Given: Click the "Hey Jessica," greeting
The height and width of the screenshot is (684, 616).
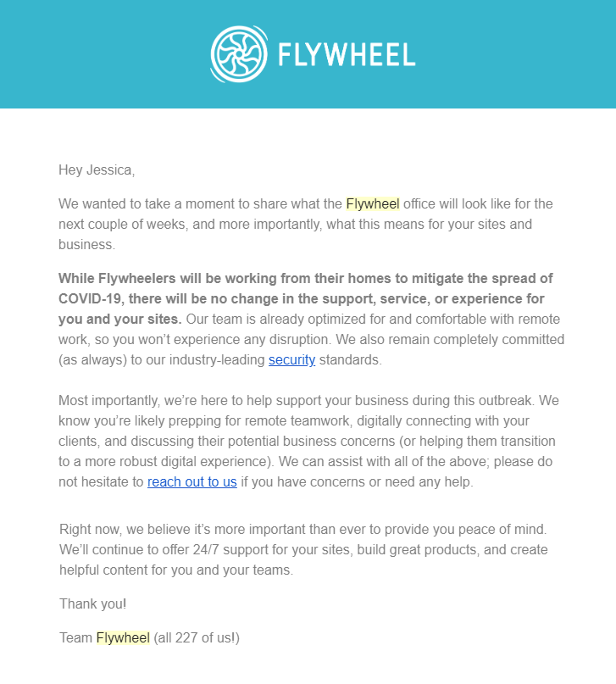Looking at the screenshot, I should click(97, 170).
